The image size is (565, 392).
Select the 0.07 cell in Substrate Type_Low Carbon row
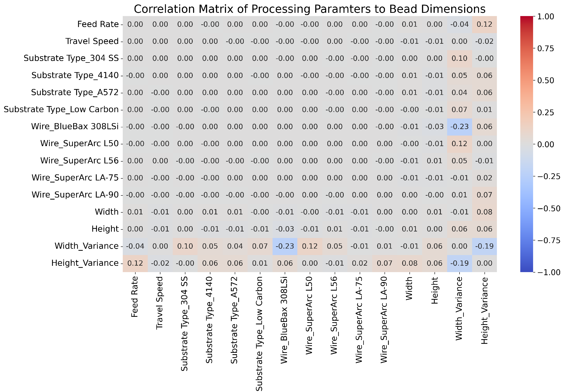coord(459,110)
